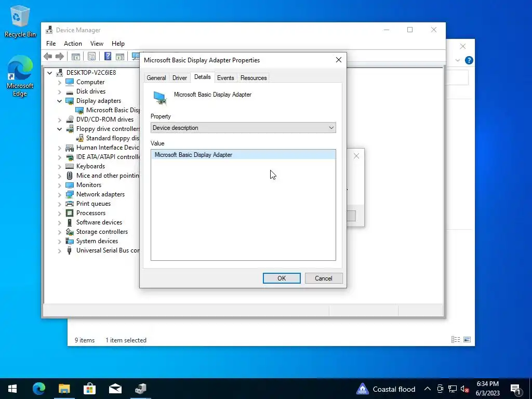The width and height of the screenshot is (532, 399).
Task: Click Cancel in the Properties dialog
Action: coord(324,278)
